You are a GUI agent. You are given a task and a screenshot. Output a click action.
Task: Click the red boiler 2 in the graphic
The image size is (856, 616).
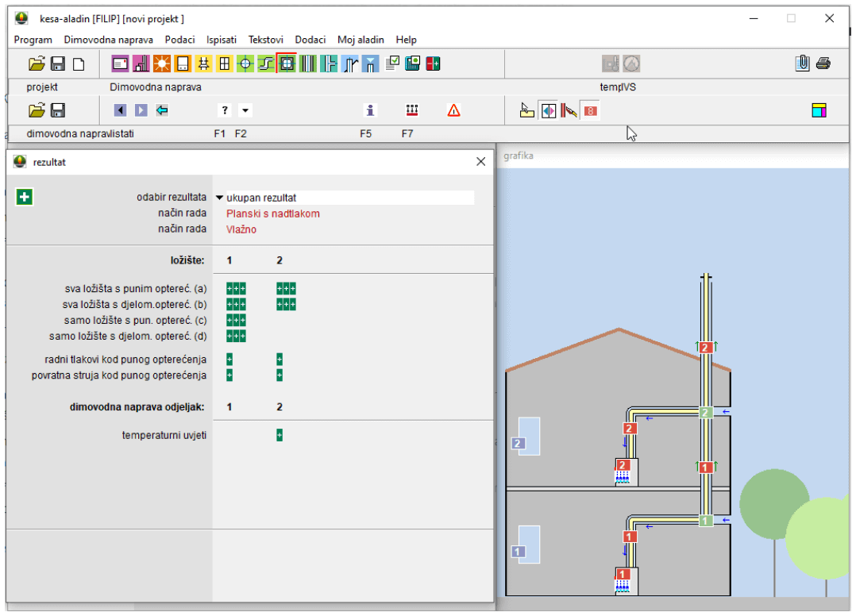pyautogui.click(x=623, y=465)
